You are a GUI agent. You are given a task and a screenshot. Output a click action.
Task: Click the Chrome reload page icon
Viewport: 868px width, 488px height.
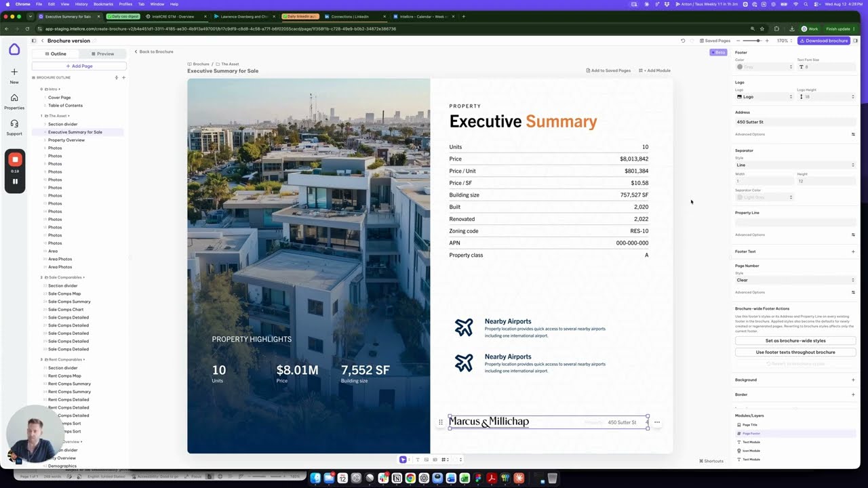(x=27, y=28)
